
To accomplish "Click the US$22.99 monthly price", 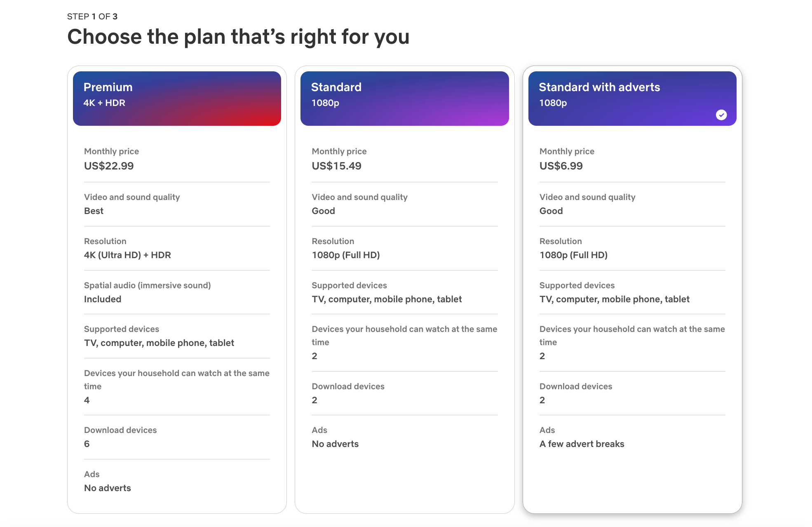I will point(109,166).
